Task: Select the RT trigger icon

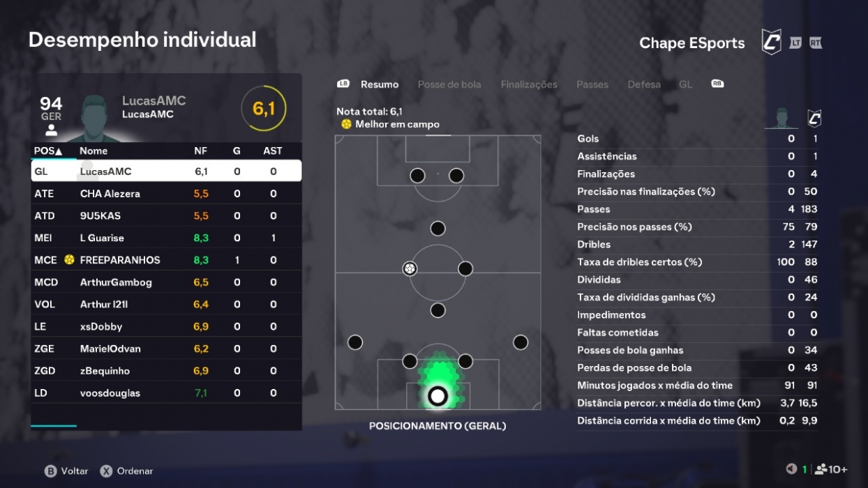Action: tap(816, 43)
